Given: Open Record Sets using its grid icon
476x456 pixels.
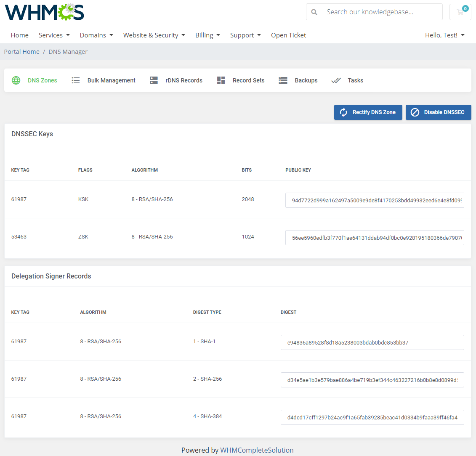Looking at the screenshot, I should 221,80.
